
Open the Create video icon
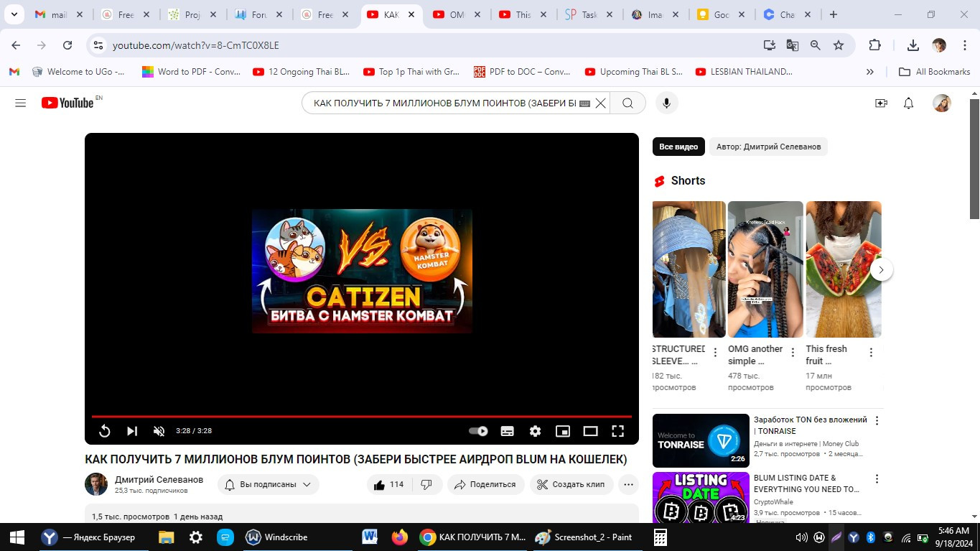[881, 103]
